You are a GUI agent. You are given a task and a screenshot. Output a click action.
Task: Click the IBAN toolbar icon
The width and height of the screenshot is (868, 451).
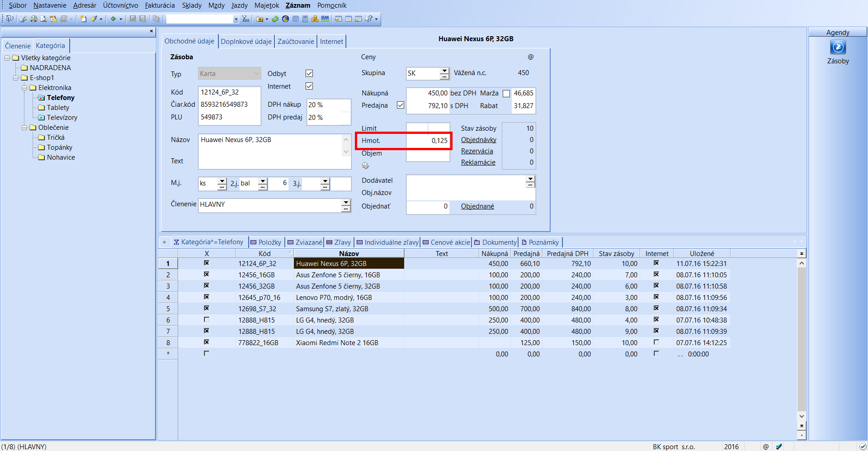[x=325, y=19]
